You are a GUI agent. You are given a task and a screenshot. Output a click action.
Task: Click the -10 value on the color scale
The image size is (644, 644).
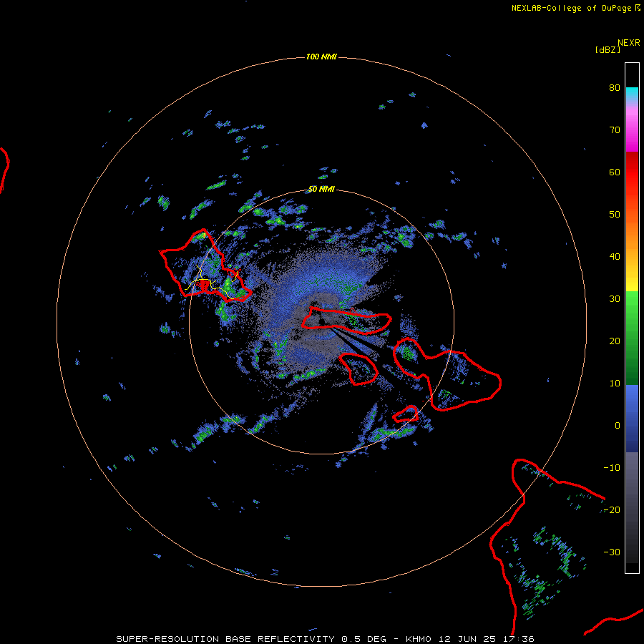pos(612,468)
